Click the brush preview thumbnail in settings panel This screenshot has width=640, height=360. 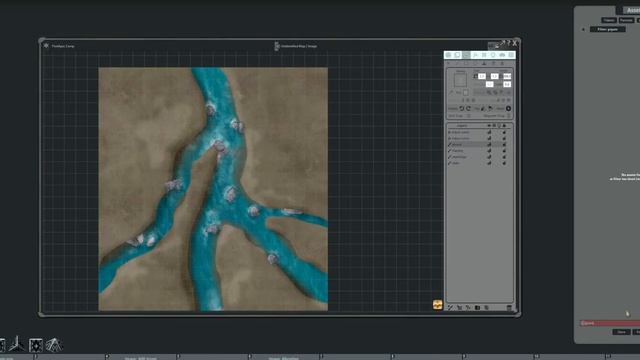460,80
